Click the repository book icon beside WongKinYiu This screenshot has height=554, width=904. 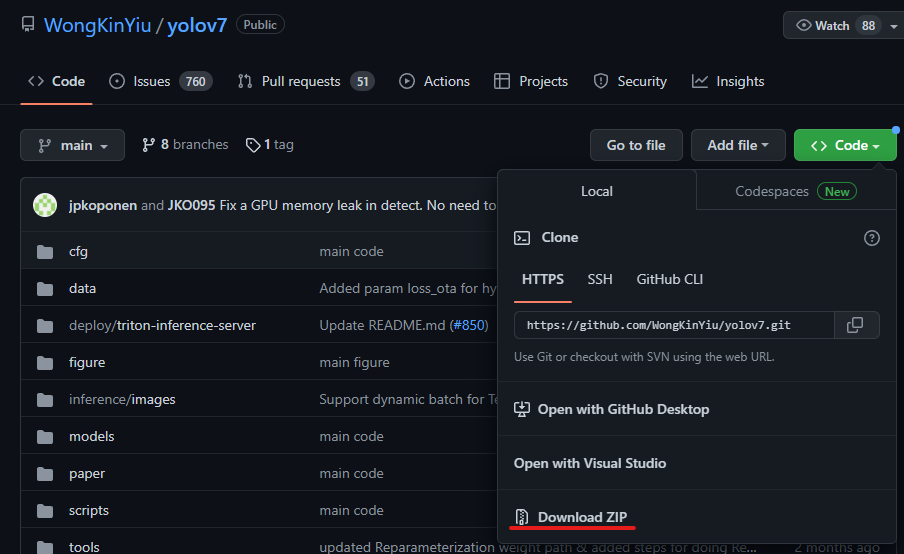(28, 25)
